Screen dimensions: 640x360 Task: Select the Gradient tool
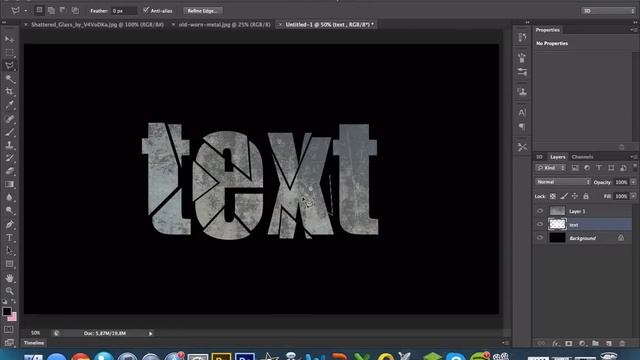point(9,184)
